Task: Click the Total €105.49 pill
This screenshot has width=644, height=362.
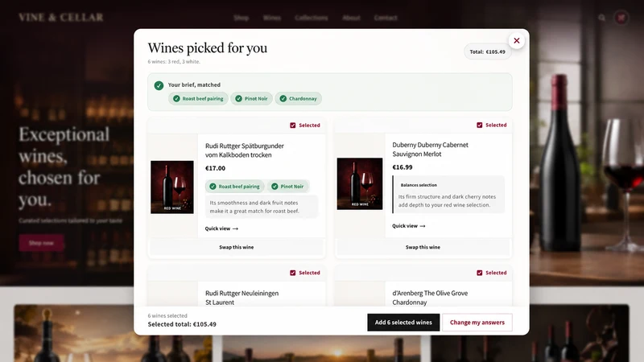Action: [488, 51]
